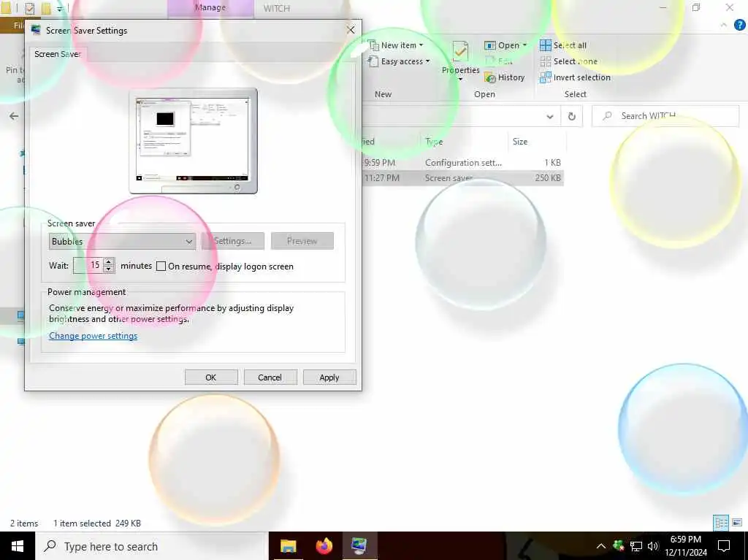The width and height of the screenshot is (748, 560).
Task: Click the green tray icon
Action: point(619,545)
